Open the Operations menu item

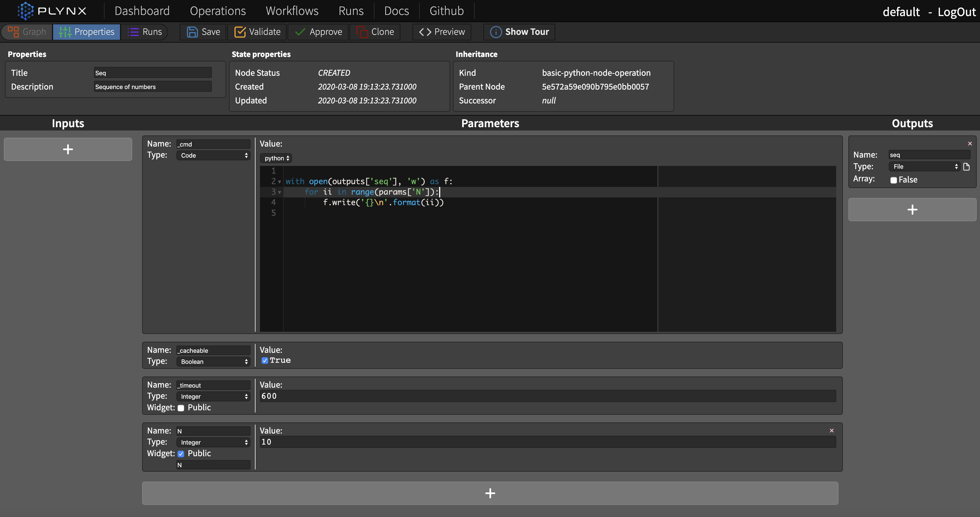(218, 11)
